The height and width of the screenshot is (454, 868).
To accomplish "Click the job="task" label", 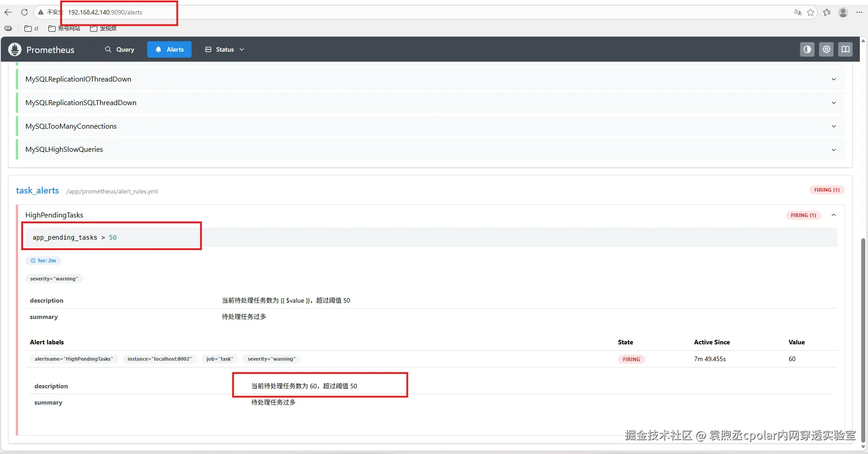I will pos(220,359).
